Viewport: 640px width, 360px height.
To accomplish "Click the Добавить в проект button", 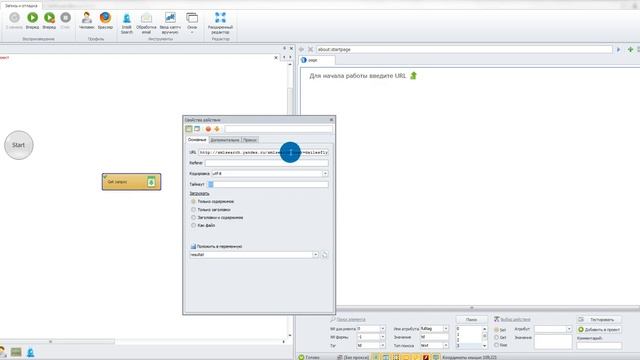I will tap(599, 329).
